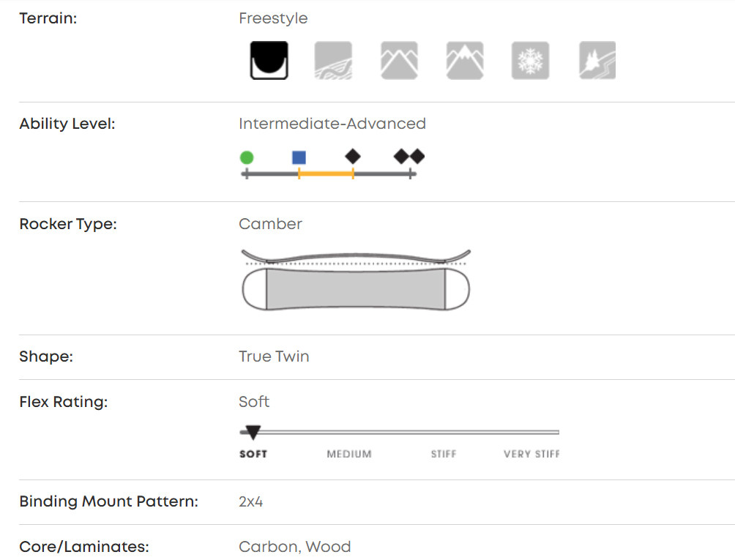Select the STIFF label on flex scale
This screenshot has height=560, width=735.
444,454
